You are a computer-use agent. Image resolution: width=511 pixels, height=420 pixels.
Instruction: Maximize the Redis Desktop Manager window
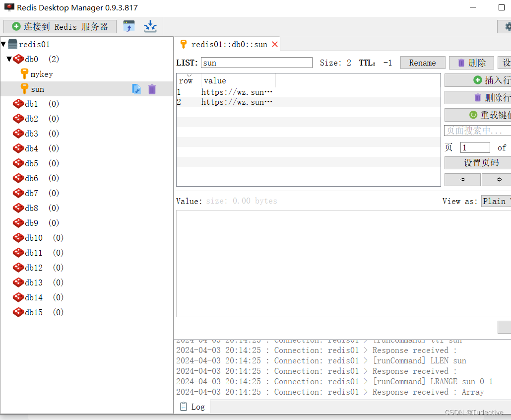[x=502, y=7]
